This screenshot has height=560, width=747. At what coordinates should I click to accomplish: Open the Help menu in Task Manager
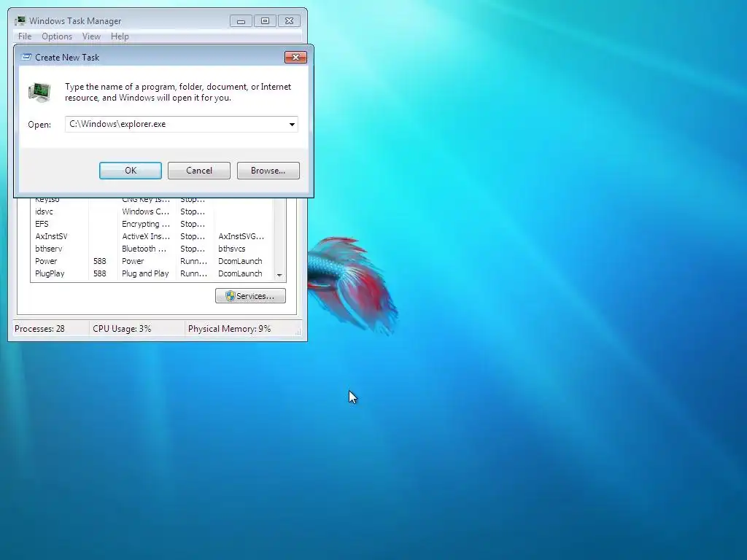[120, 36]
